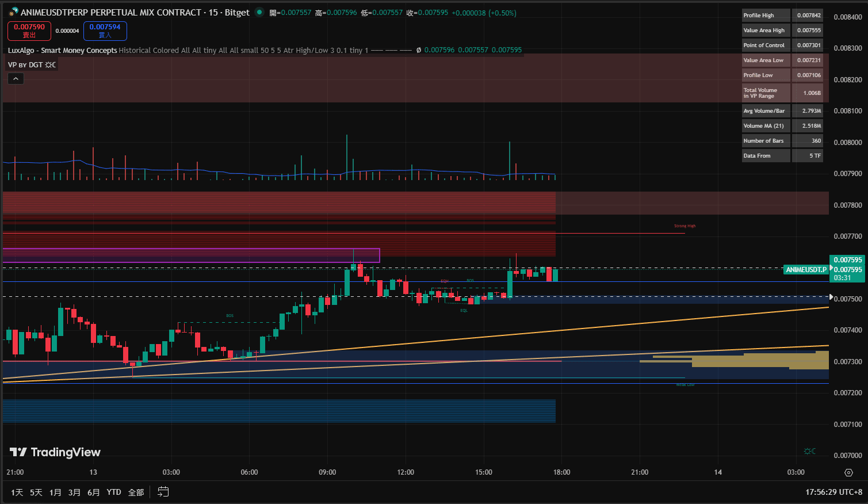868x504 pixels.
Task: Select the 全部 time range
Action: 136,492
